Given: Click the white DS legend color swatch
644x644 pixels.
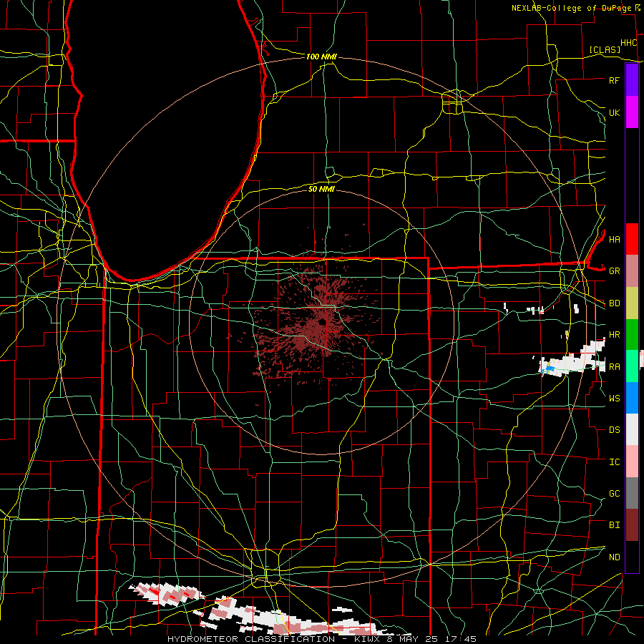Looking at the screenshot, I should pyautogui.click(x=632, y=429).
